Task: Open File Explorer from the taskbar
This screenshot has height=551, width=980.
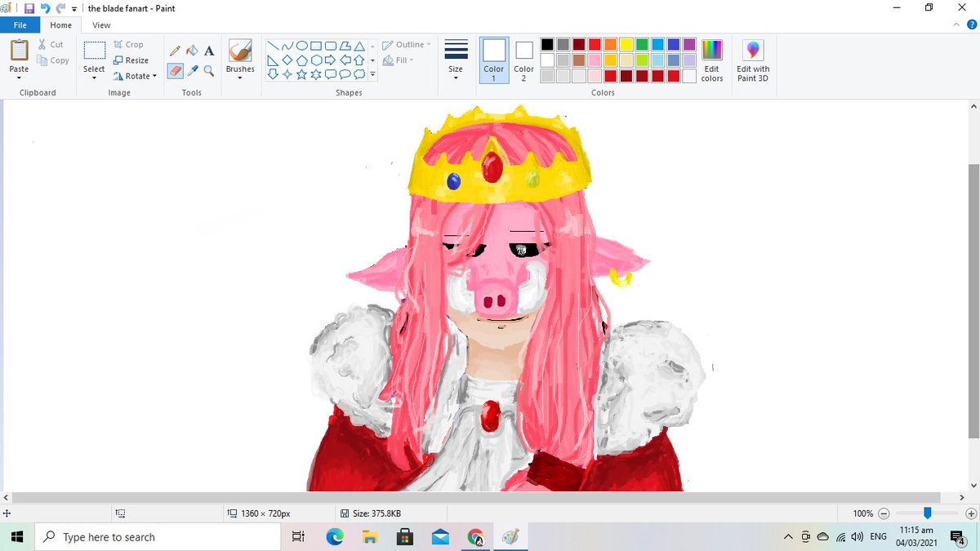Action: point(369,537)
